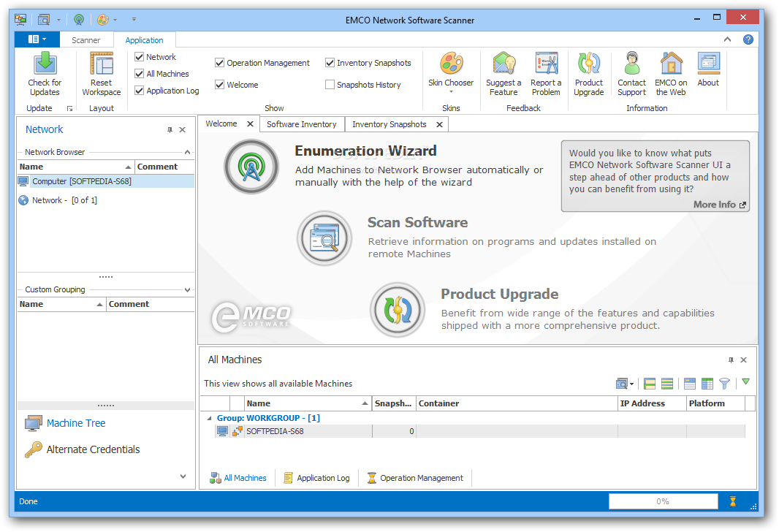Click the filter funnel icon in All Machines
Screen dimensions: 779x532
[724, 384]
